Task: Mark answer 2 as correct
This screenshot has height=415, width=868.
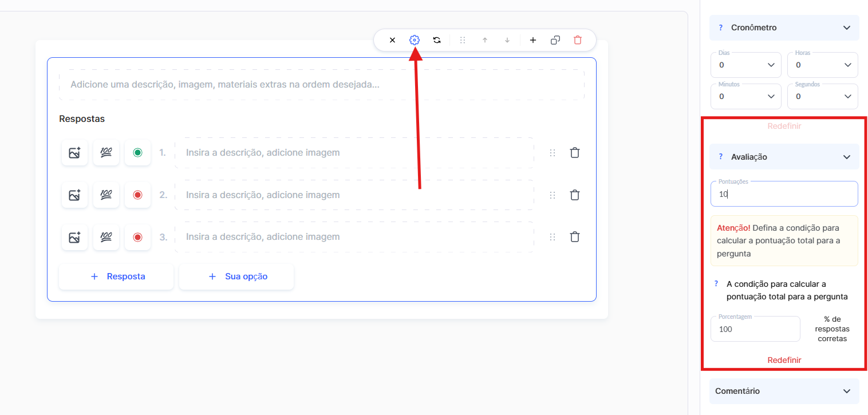Action: 137,195
